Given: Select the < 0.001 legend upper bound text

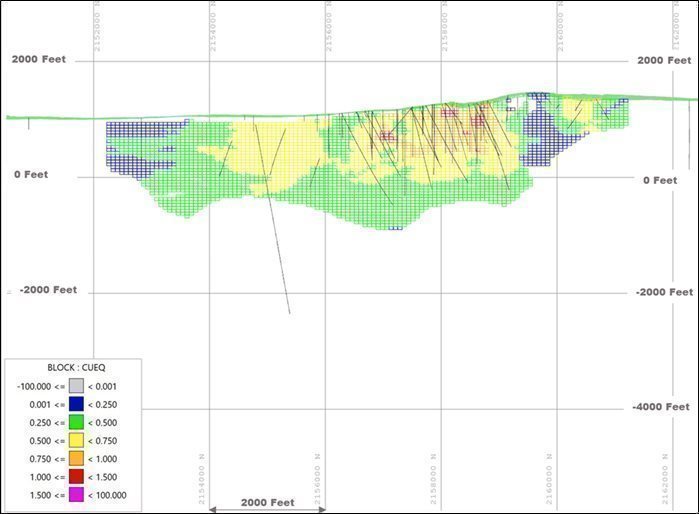Looking at the screenshot, I should point(107,386).
